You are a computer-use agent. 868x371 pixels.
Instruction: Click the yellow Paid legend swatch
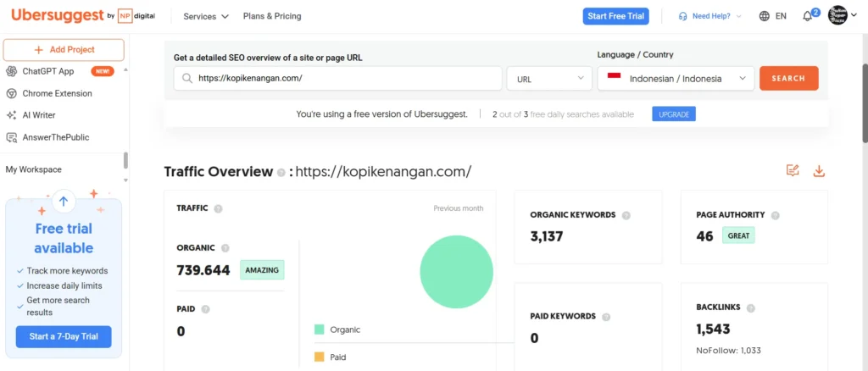[x=320, y=357]
